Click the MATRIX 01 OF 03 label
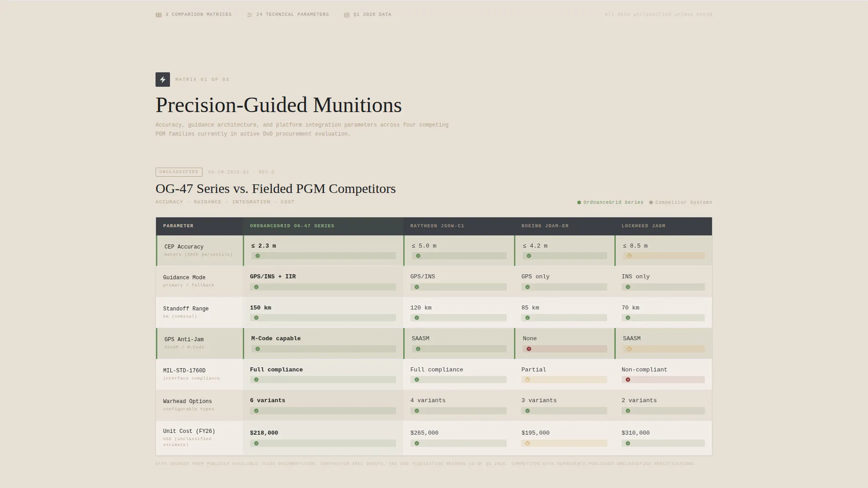 (202, 80)
